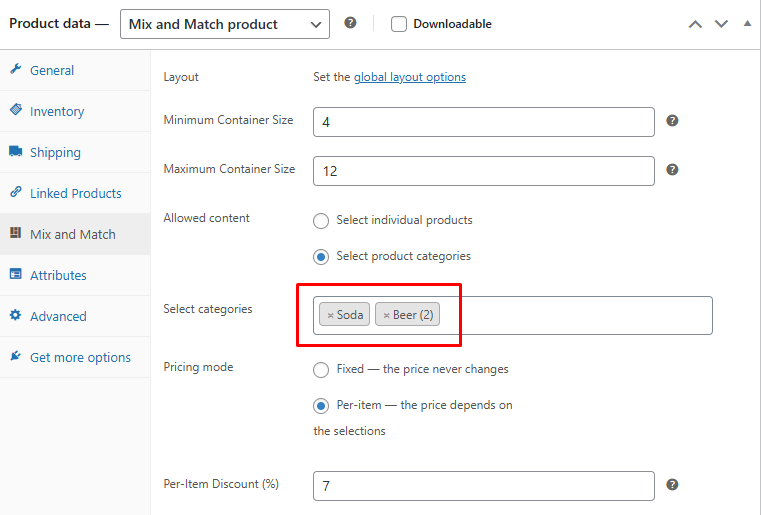Click the Layout label
This screenshot has height=515, width=761.
181,77
